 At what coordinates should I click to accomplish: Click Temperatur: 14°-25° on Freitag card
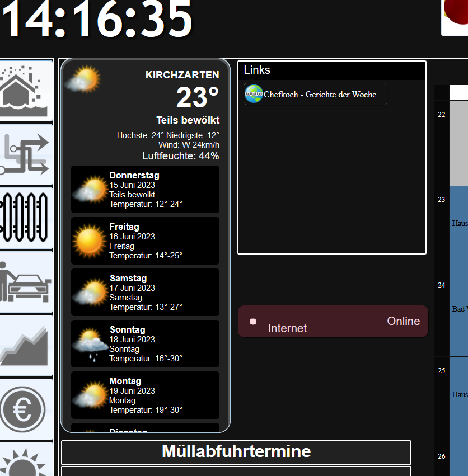pos(146,256)
